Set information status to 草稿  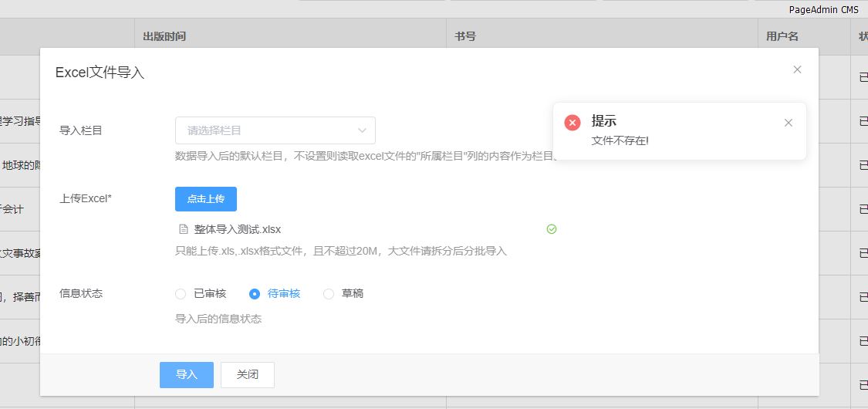pyautogui.click(x=329, y=294)
